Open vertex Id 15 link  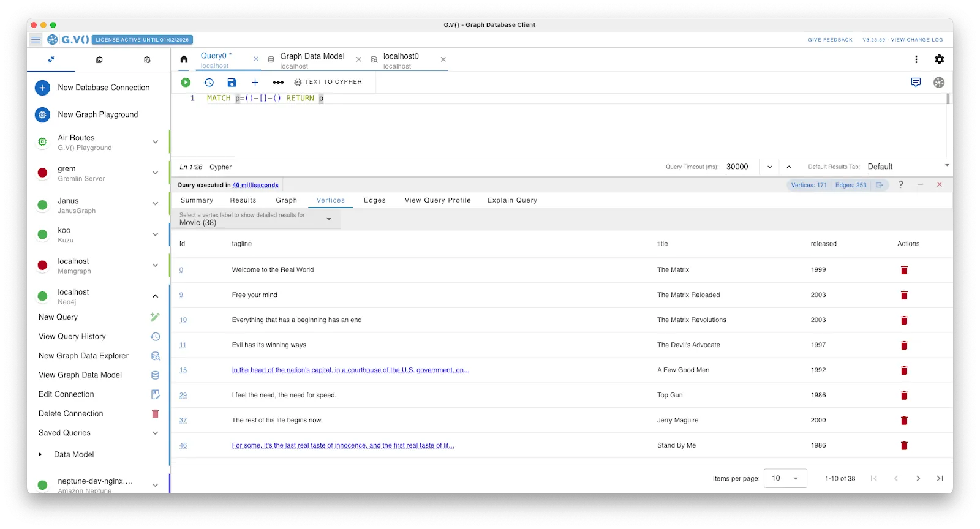pos(183,370)
